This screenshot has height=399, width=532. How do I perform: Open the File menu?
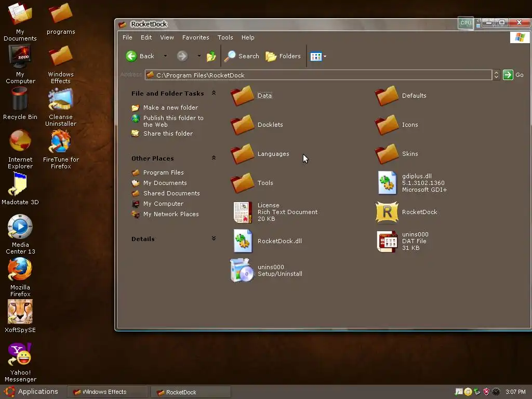pos(127,37)
